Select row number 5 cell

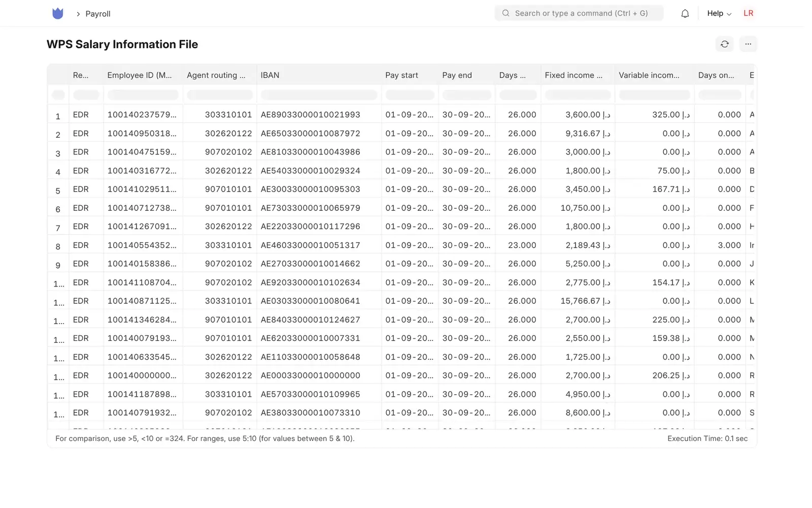(x=58, y=191)
